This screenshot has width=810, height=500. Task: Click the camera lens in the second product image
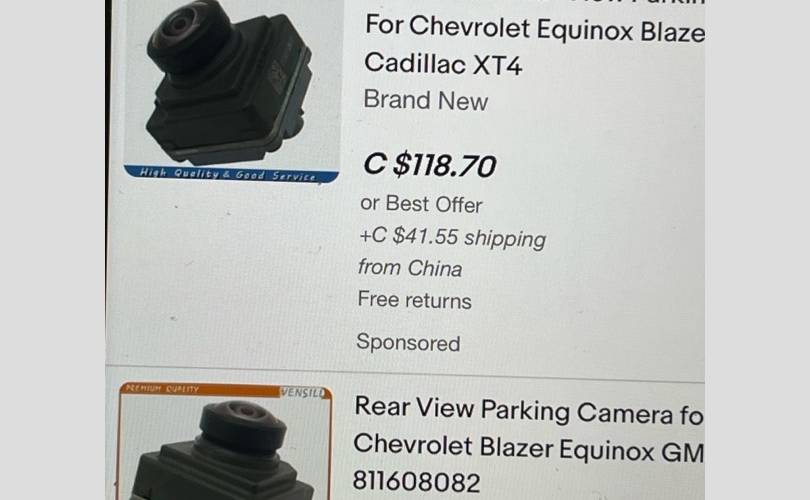point(245,413)
